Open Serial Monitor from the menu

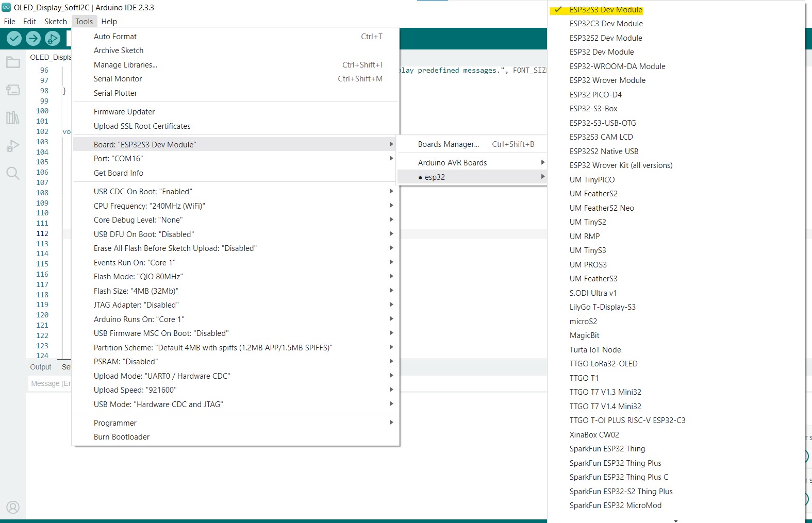tap(235, 79)
